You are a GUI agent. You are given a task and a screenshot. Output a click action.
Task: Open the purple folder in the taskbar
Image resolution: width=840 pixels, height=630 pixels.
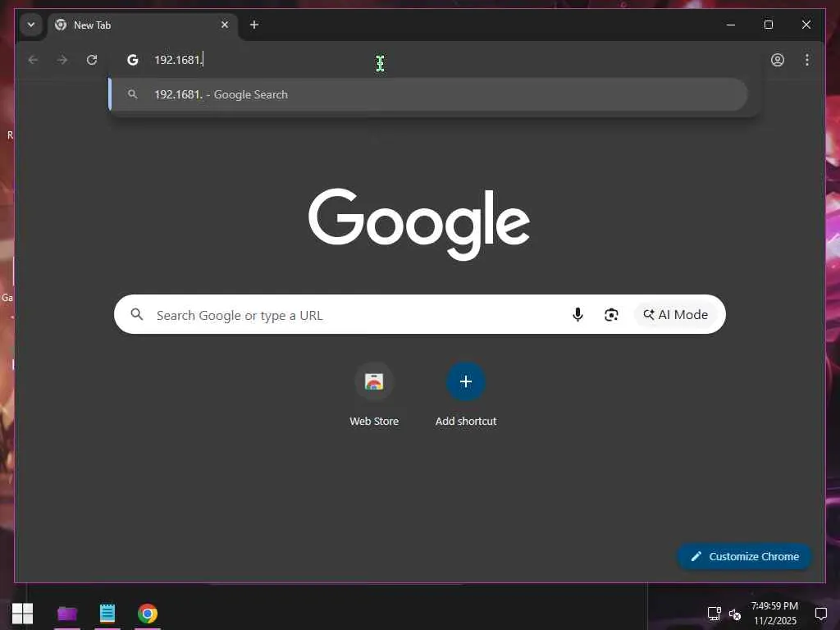(67, 614)
